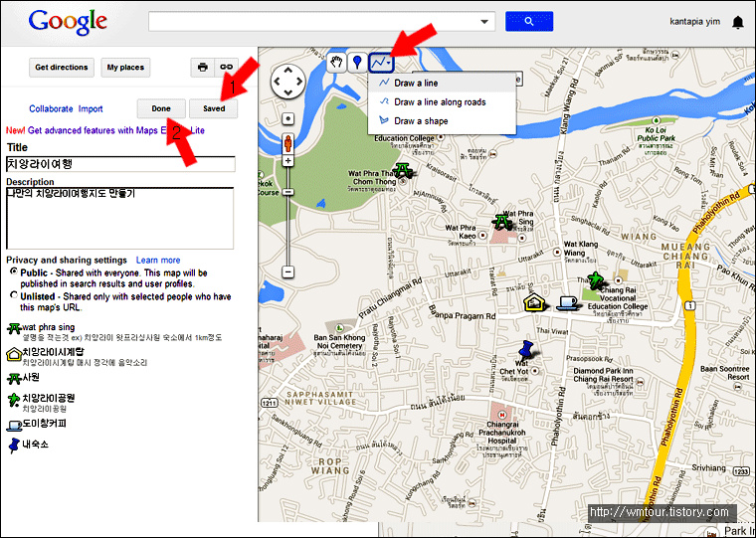The width and height of the screenshot is (756, 538).
Task: Open 사원 list entry
Action: [31, 378]
